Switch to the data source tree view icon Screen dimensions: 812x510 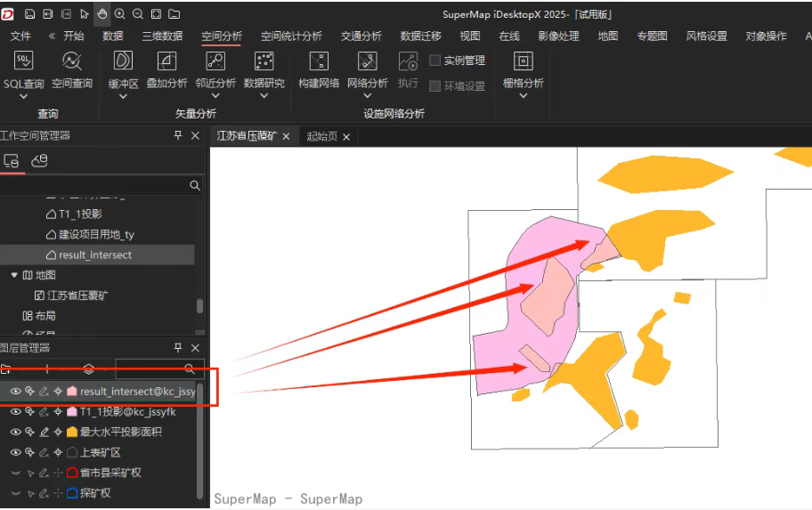(x=12, y=161)
